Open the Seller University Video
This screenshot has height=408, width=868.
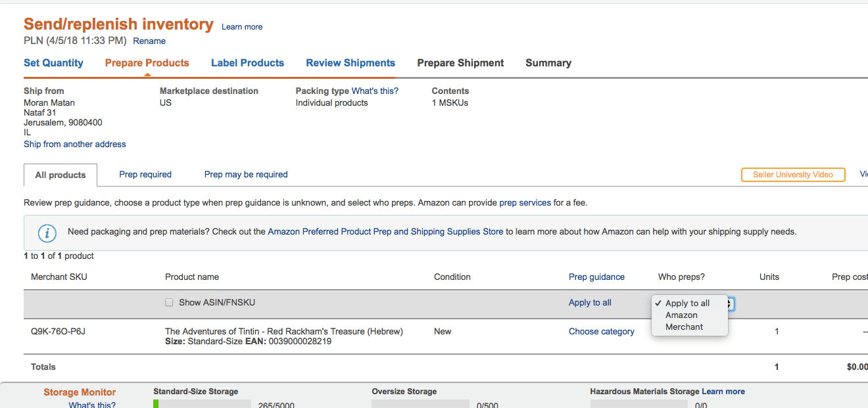coord(793,175)
